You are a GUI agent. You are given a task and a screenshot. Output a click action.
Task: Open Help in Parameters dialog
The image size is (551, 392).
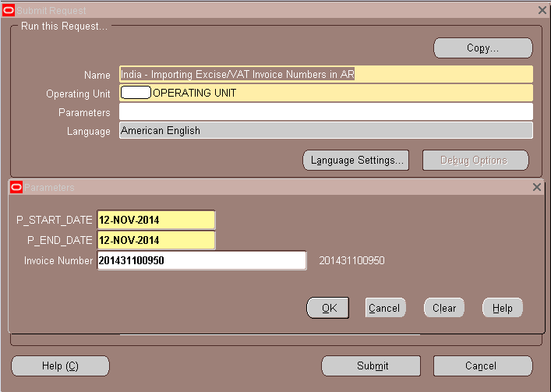click(503, 308)
